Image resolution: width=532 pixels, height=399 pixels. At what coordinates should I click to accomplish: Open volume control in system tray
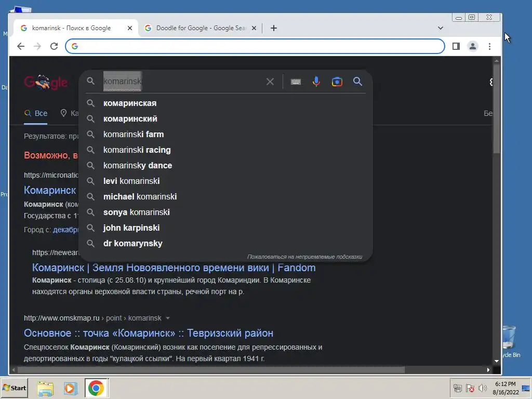tap(483, 388)
